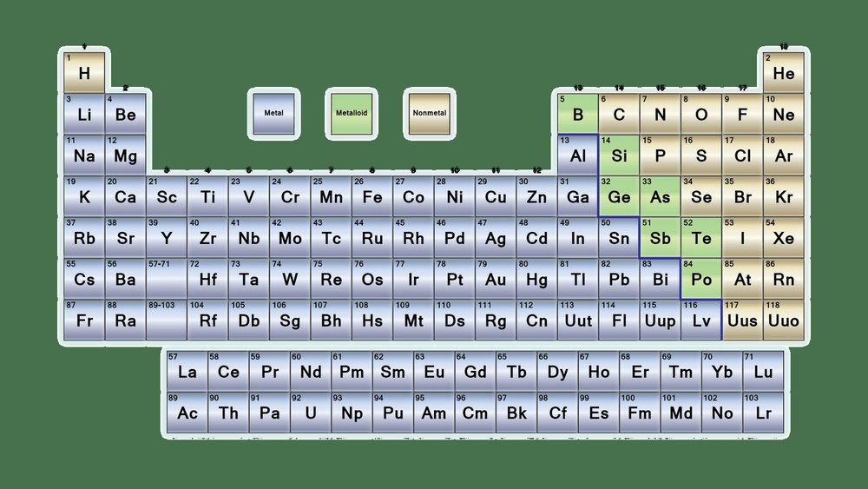868x489 pixels.
Task: Click the Argon (Ar) tile
Action: [x=783, y=155]
